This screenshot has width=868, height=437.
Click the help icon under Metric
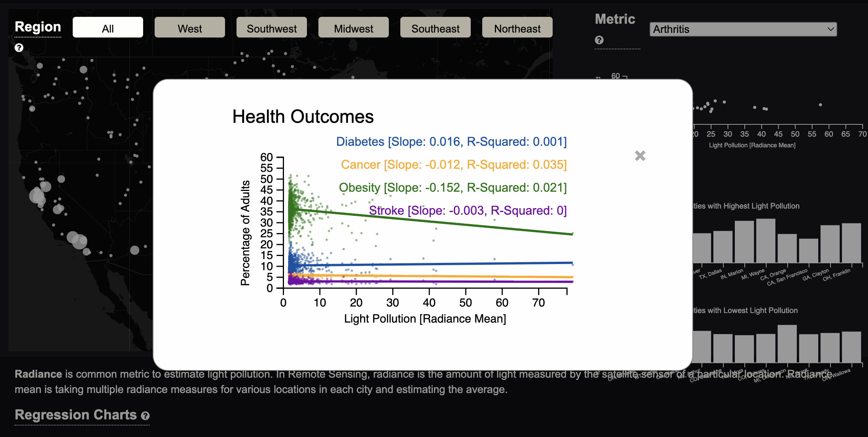[x=599, y=40]
